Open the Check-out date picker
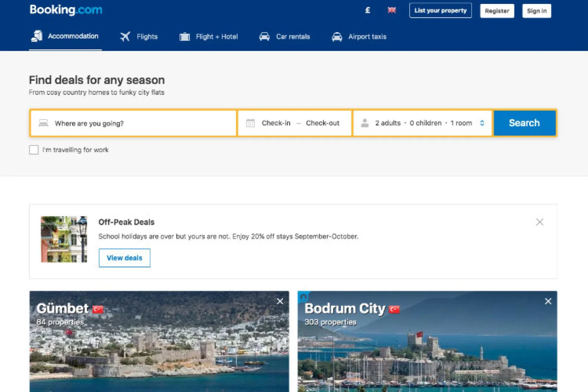 [x=323, y=123]
